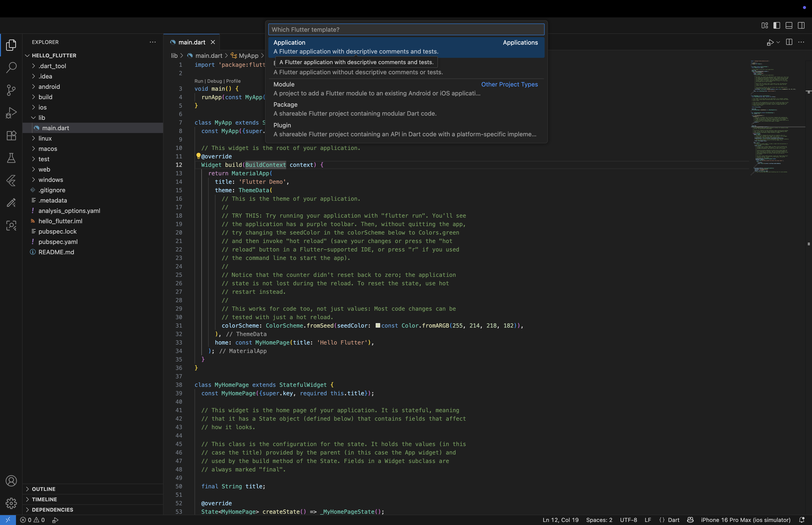Open the Run and Debug view icon
Screen dimensions: 812x525
[11, 113]
